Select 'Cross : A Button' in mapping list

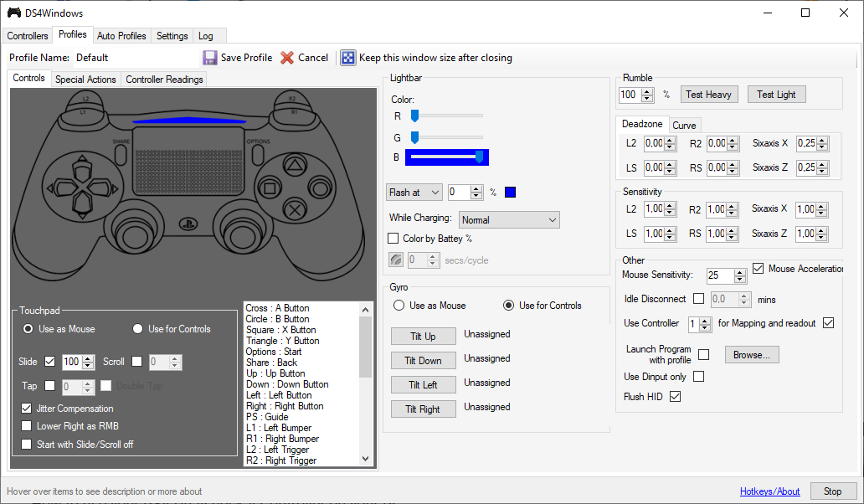tap(277, 308)
